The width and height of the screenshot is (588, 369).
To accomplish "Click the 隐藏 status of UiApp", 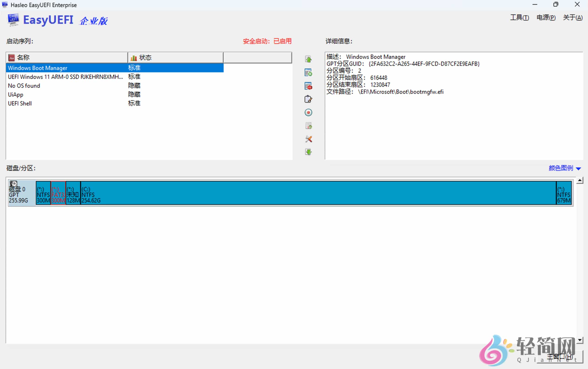I will [134, 94].
